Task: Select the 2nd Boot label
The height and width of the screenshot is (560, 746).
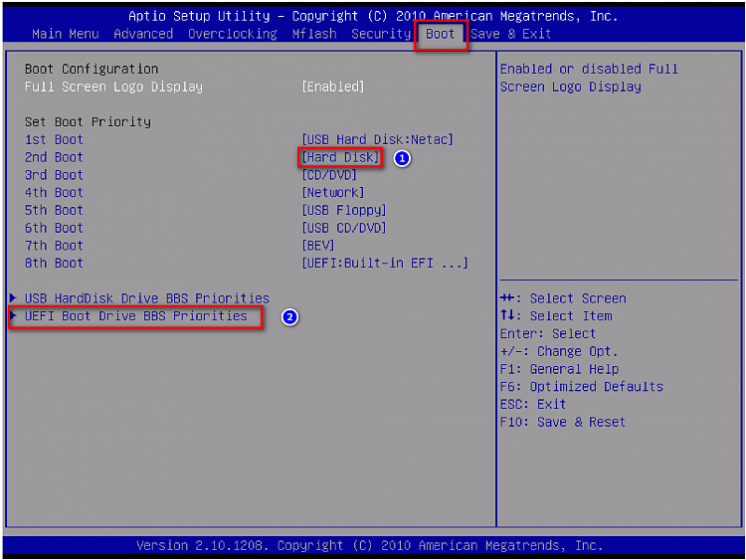Action: click(54, 157)
